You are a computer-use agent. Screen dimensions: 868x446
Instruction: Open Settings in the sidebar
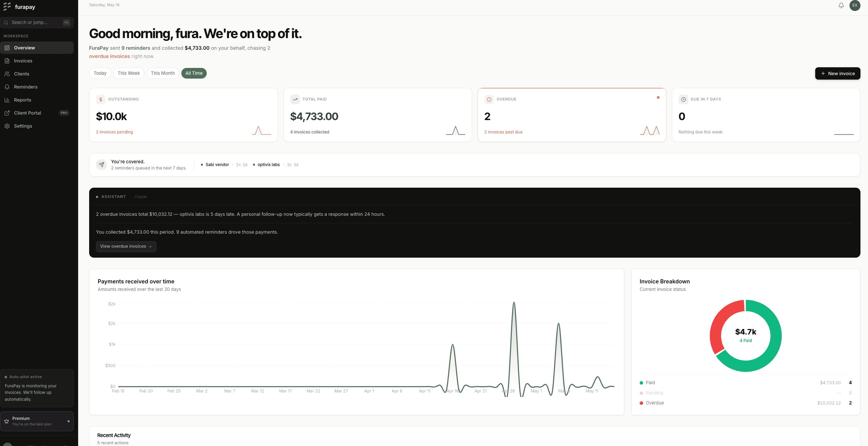(37, 126)
